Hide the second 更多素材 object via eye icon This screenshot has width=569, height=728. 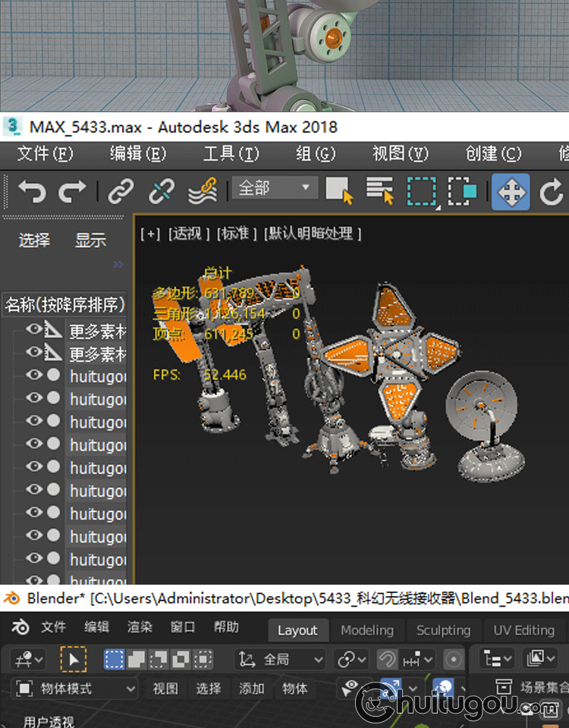(x=34, y=352)
